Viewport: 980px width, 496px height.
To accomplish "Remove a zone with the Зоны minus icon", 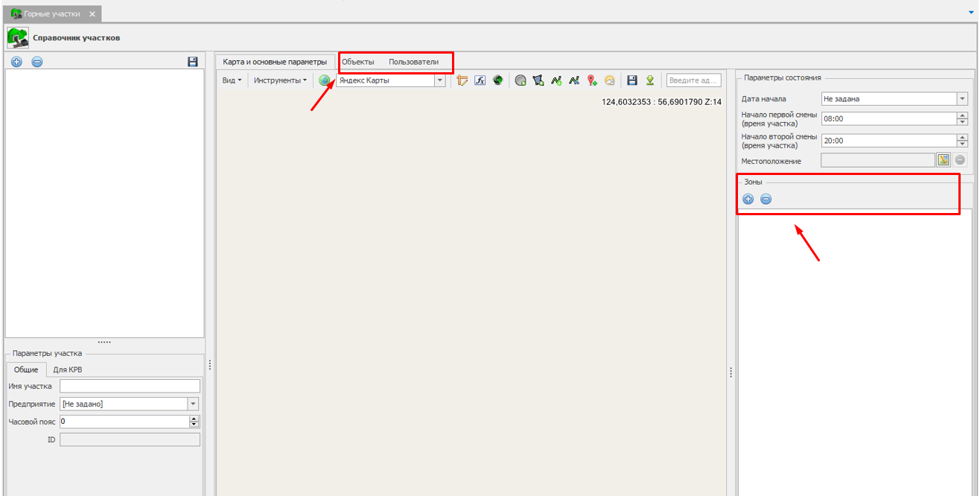I will pyautogui.click(x=766, y=199).
